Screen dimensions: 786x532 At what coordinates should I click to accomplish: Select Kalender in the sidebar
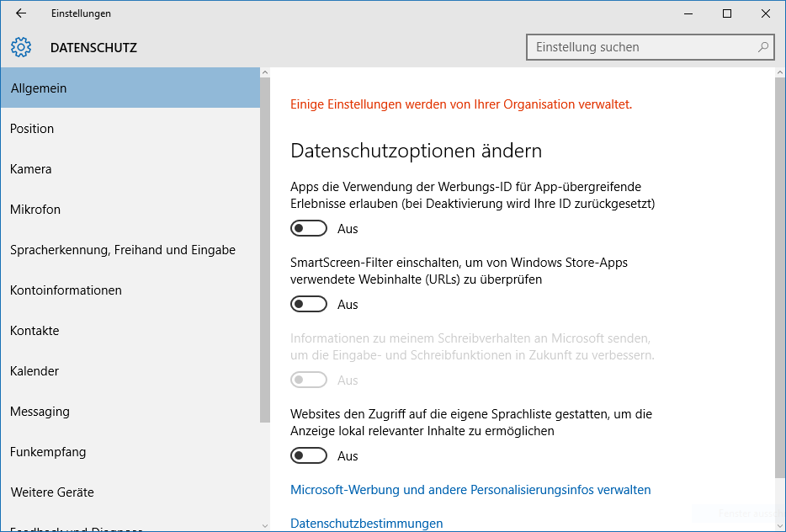click(x=35, y=371)
